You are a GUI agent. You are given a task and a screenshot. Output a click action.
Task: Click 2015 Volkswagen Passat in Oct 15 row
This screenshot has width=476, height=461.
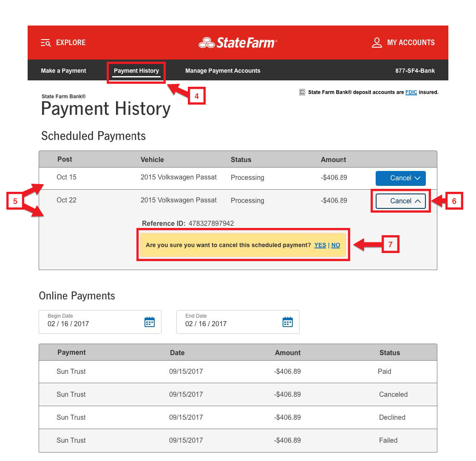point(178,177)
